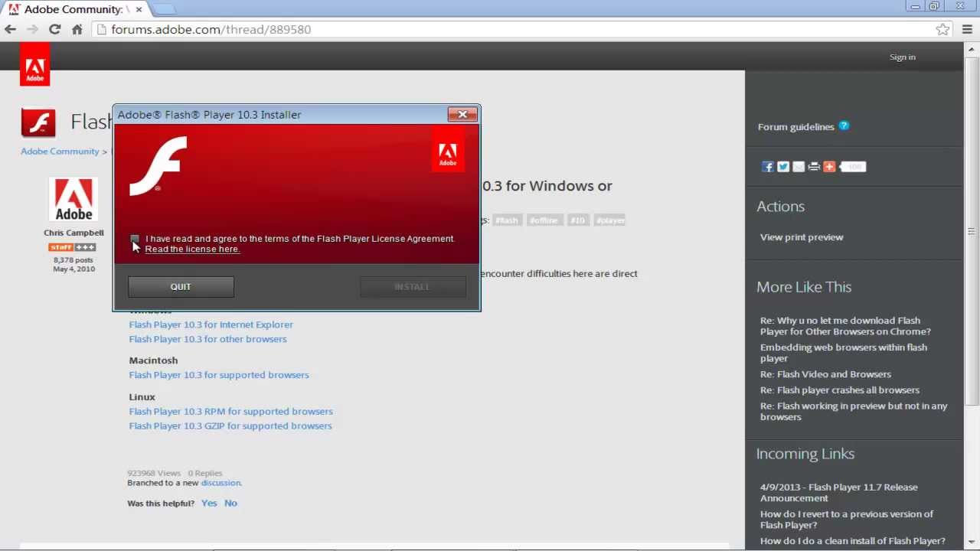Click the orange plus share icon
Image resolution: width=980 pixels, height=551 pixels.
829,167
